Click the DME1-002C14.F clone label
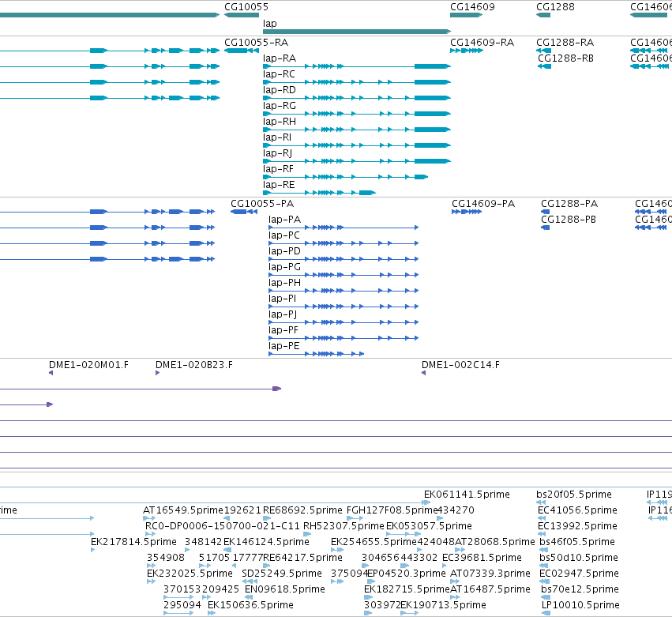Image resolution: width=672 pixels, height=617 pixels. [460, 365]
